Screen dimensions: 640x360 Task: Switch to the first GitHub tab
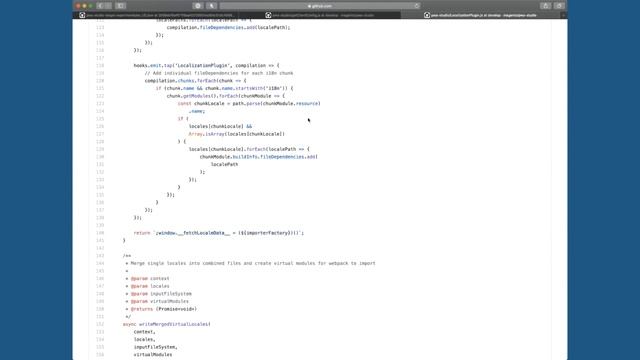[x=156, y=15]
